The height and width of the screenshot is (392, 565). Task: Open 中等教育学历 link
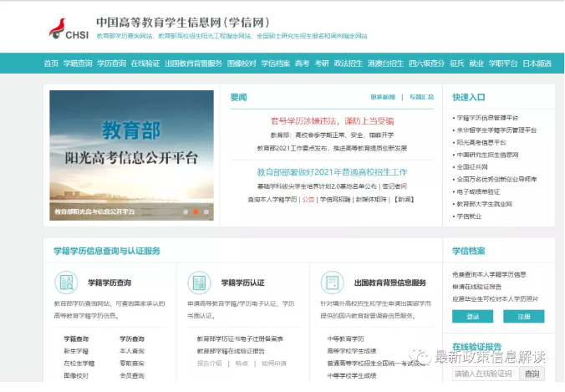click(345, 339)
